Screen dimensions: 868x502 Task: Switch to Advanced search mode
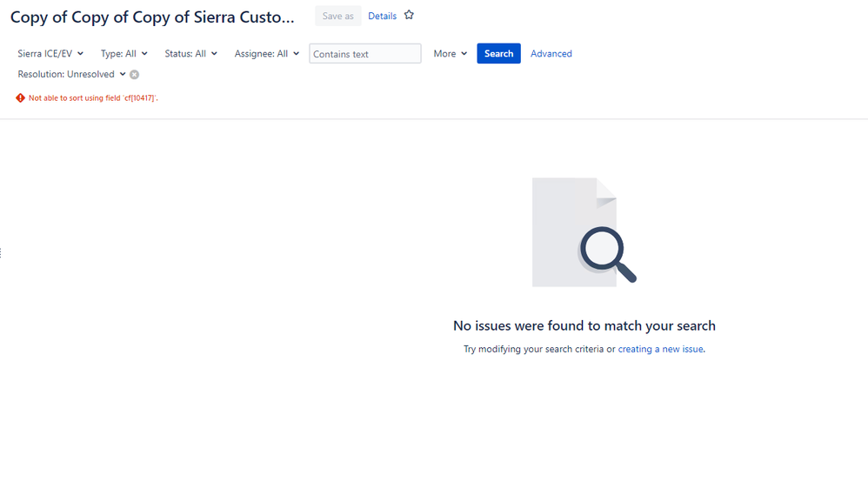(551, 53)
